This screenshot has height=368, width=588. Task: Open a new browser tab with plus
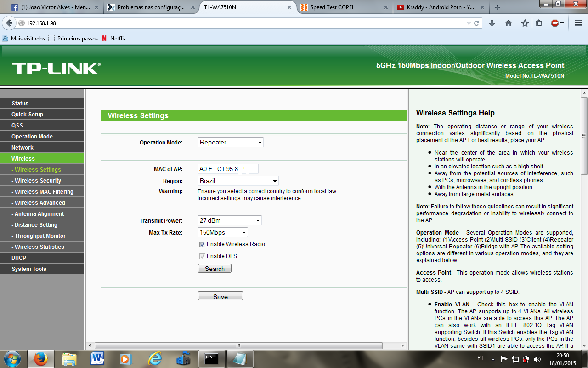pyautogui.click(x=498, y=7)
